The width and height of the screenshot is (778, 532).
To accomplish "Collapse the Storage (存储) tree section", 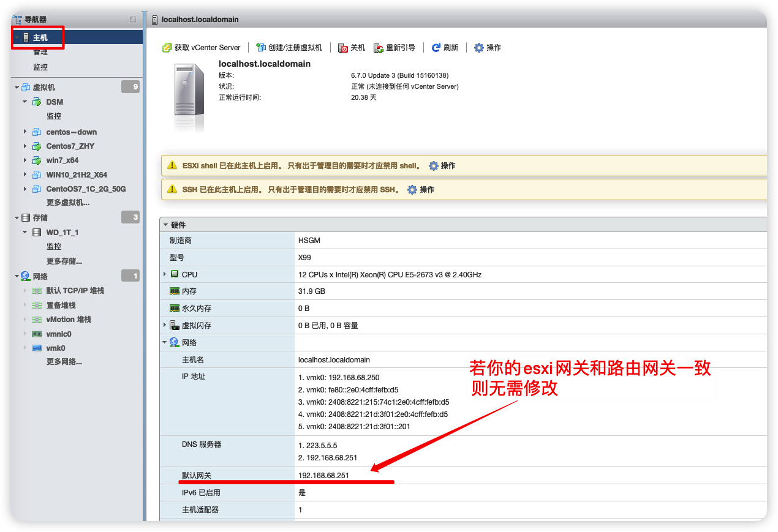I will coord(17,218).
